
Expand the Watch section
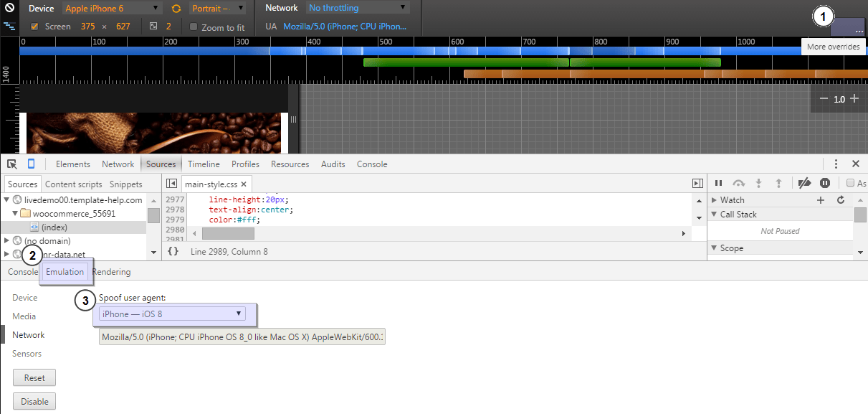point(715,200)
